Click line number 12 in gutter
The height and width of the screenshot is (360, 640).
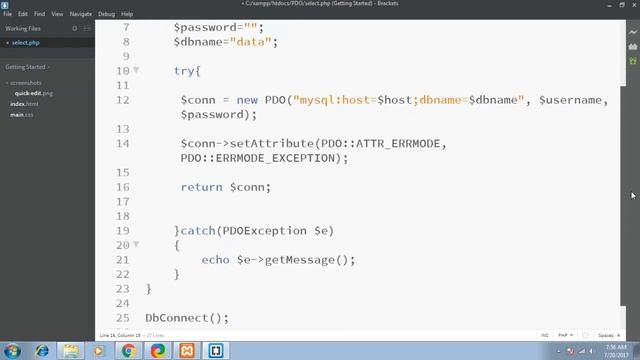point(122,100)
